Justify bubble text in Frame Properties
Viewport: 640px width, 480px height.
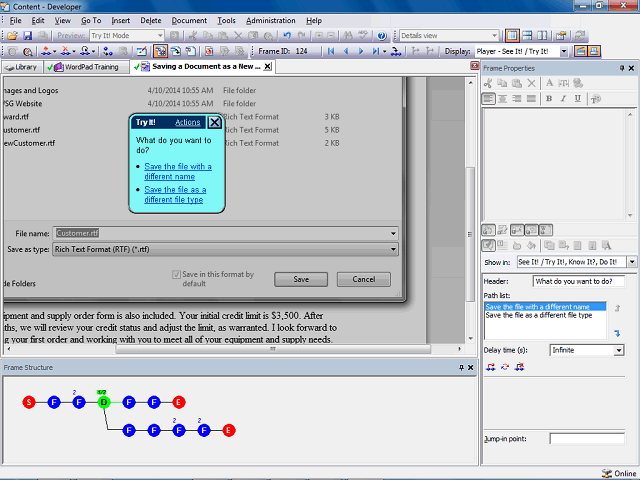531,98
